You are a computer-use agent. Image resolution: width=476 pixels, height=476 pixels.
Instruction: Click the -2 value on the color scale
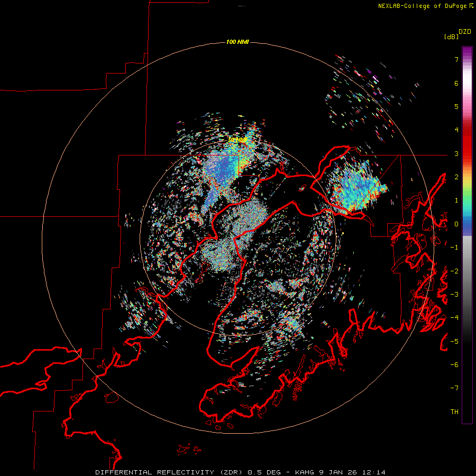[454, 271]
